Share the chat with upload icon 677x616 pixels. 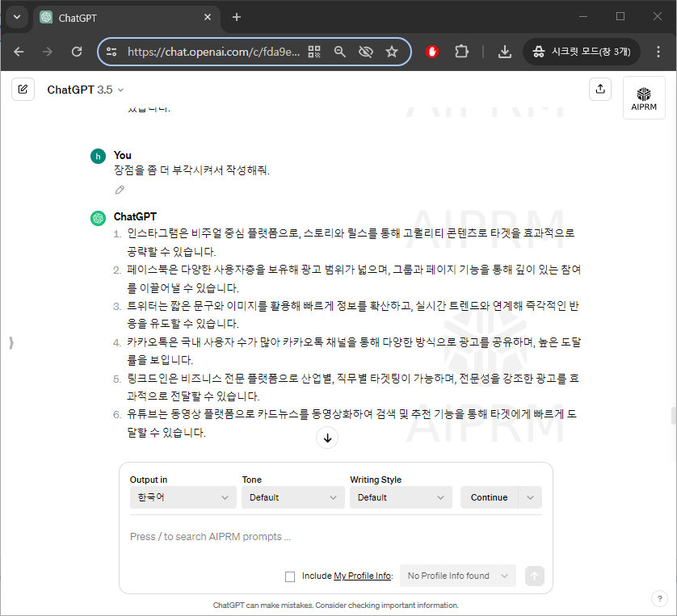tap(600, 90)
